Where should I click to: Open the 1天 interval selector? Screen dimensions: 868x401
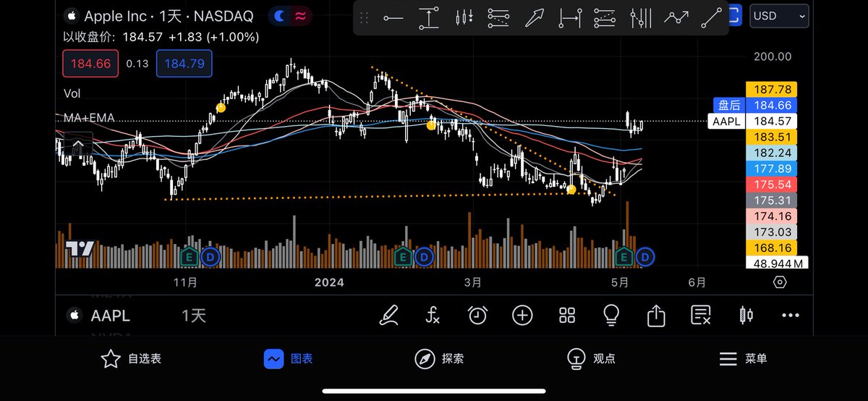194,316
